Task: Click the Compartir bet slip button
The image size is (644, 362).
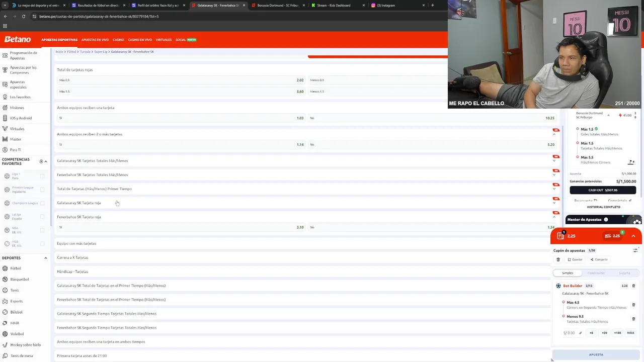Action: pyautogui.click(x=599, y=259)
